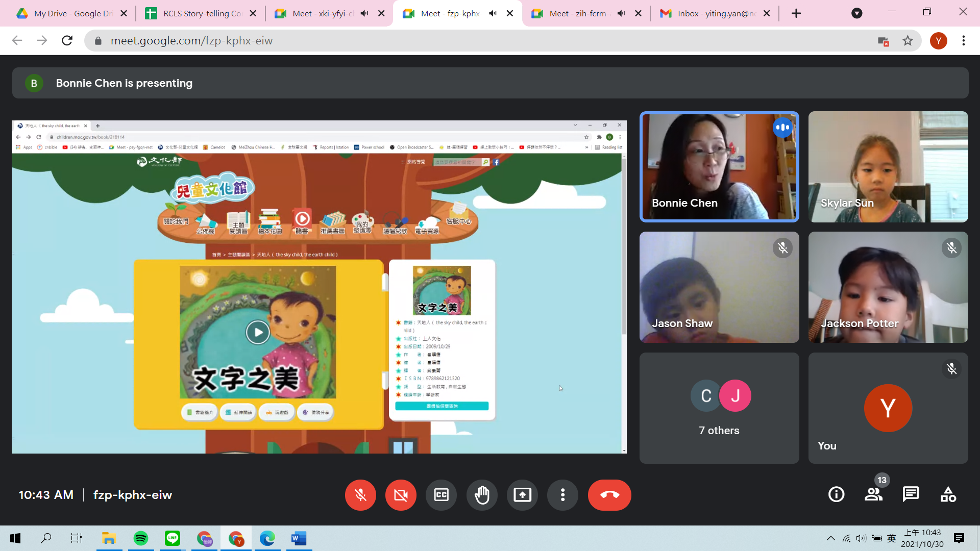
Task: Select Jackson Potter's video tile
Action: (888, 287)
